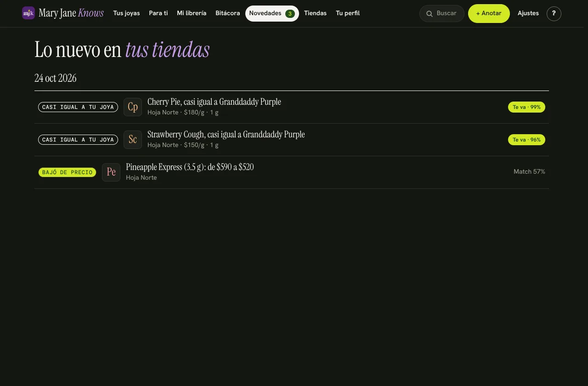Click the Te va 99% badge

coord(526,107)
